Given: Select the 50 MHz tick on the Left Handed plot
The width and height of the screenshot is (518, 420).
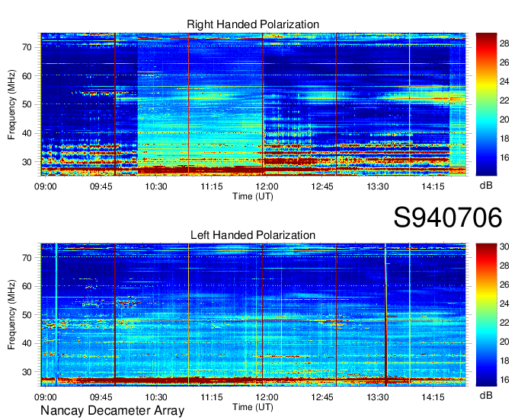Looking at the screenshot, I should pos(27,315).
